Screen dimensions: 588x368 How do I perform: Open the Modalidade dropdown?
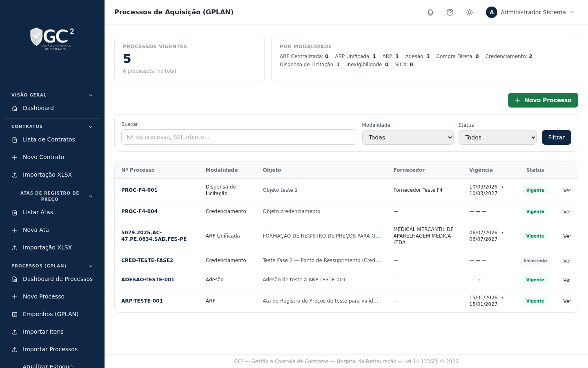pyautogui.click(x=408, y=137)
